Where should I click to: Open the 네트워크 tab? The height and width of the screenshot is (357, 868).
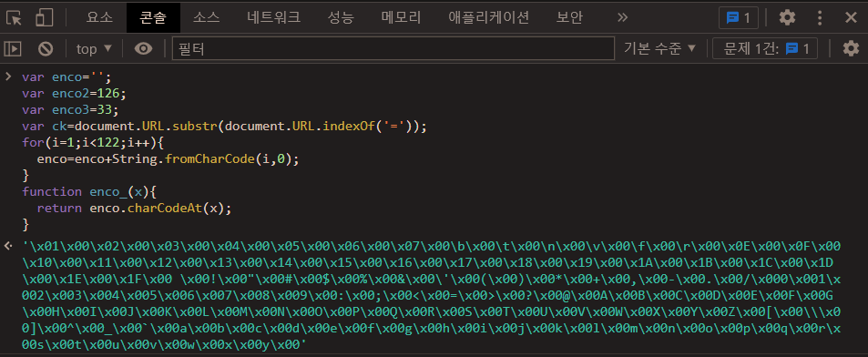coord(274,17)
